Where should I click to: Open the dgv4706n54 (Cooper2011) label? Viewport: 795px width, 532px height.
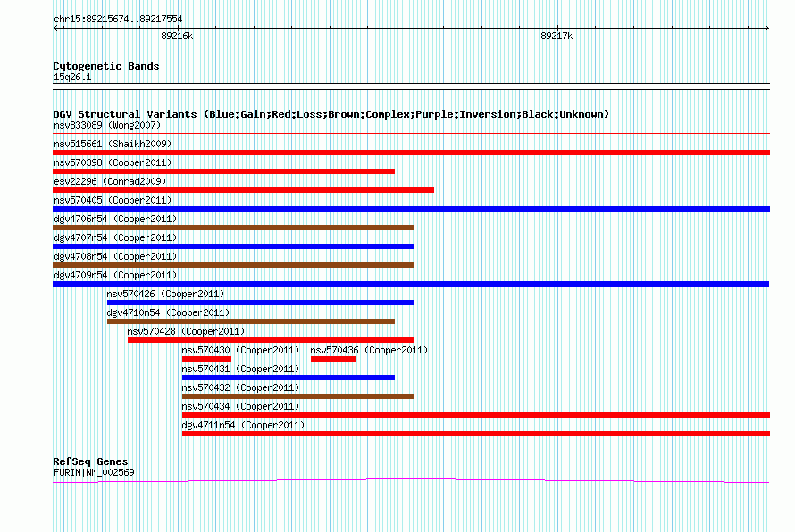click(115, 219)
